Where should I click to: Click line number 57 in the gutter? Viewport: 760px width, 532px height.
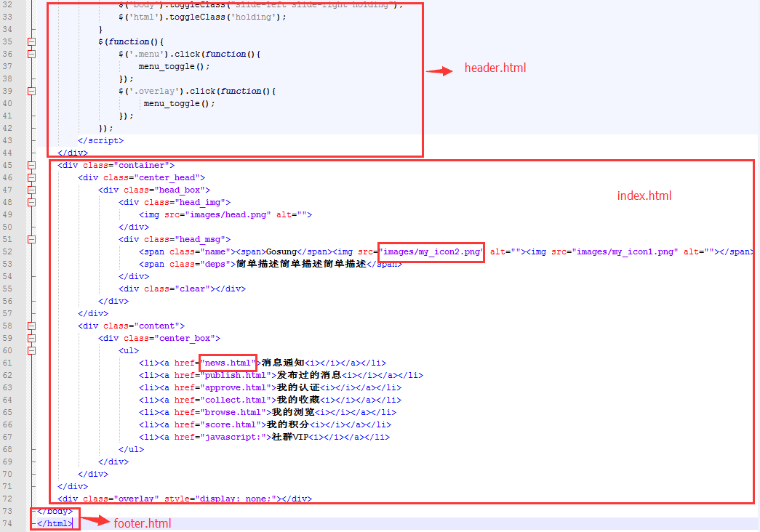(x=7, y=313)
